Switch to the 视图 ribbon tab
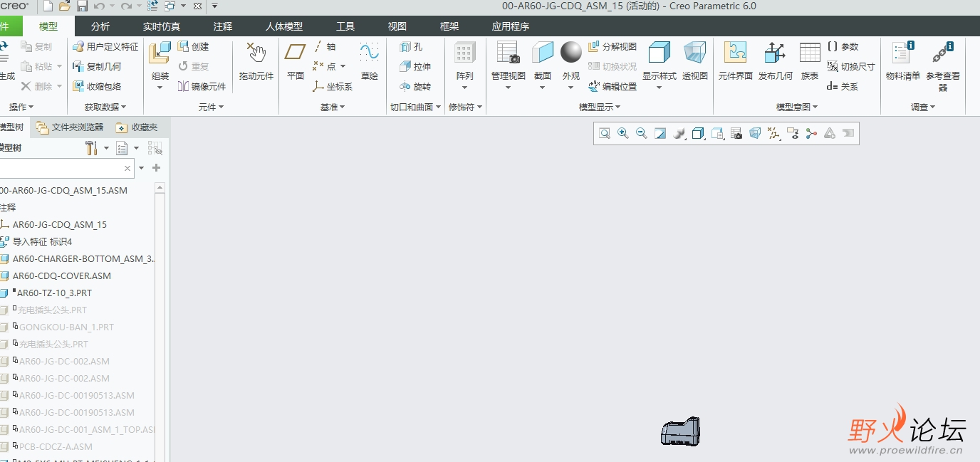The height and width of the screenshot is (462, 980). coord(397,26)
